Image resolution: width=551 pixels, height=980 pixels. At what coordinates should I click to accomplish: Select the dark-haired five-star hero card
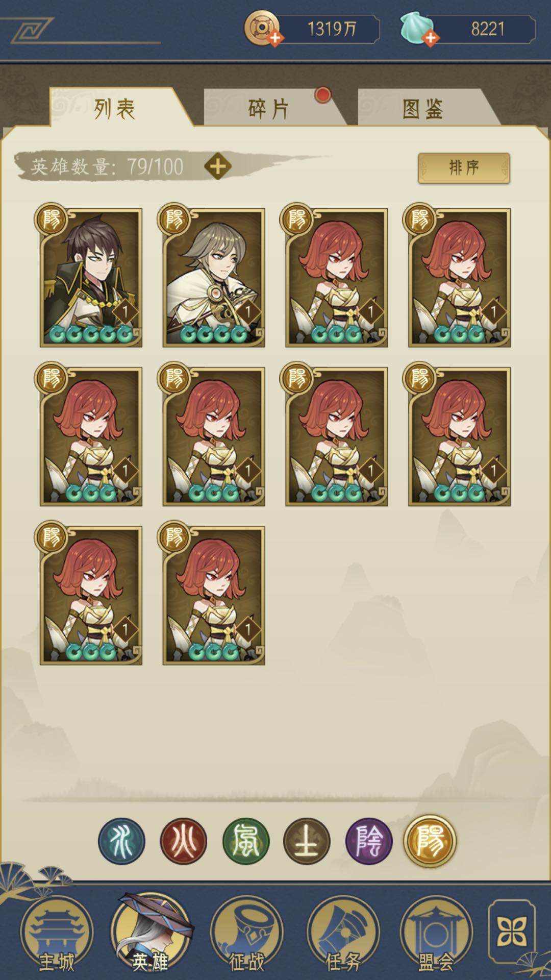[90, 276]
